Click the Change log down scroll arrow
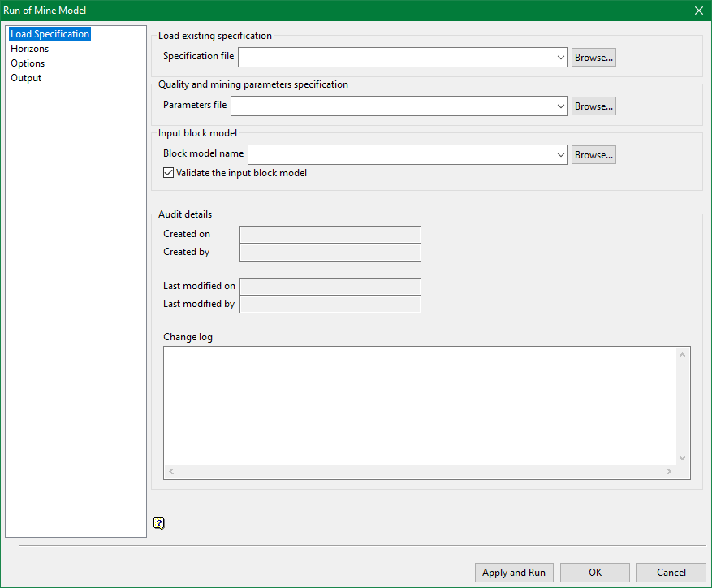Image resolution: width=712 pixels, height=588 pixels. pos(683,458)
